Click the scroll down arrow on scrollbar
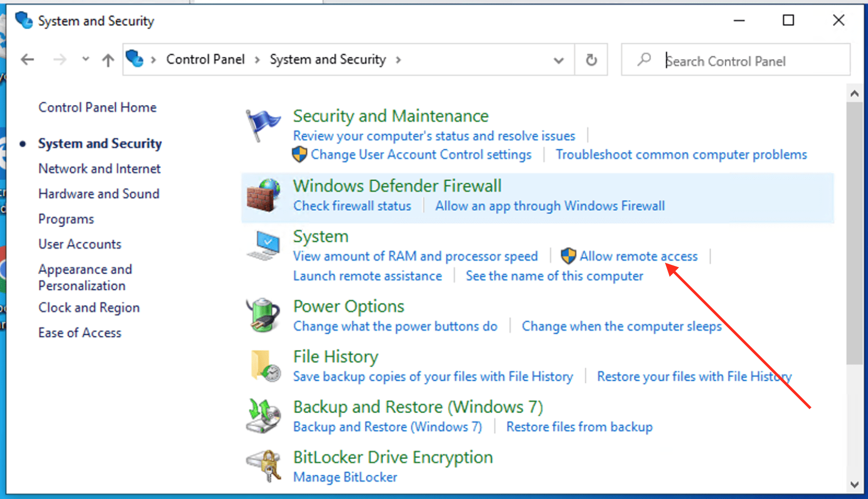This screenshot has height=499, width=868. tap(854, 484)
